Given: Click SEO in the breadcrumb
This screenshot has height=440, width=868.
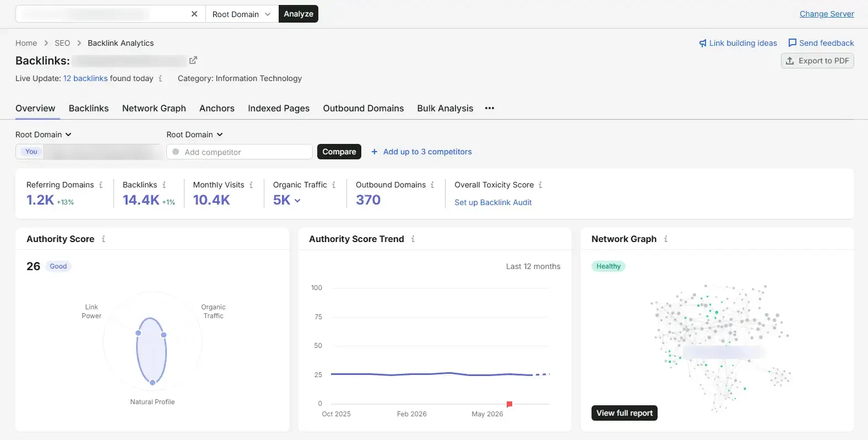Looking at the screenshot, I should tap(62, 43).
